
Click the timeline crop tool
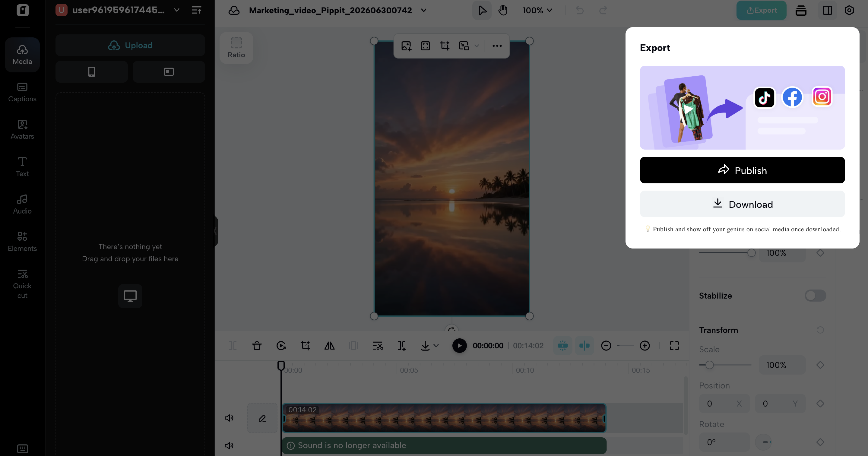click(x=305, y=346)
